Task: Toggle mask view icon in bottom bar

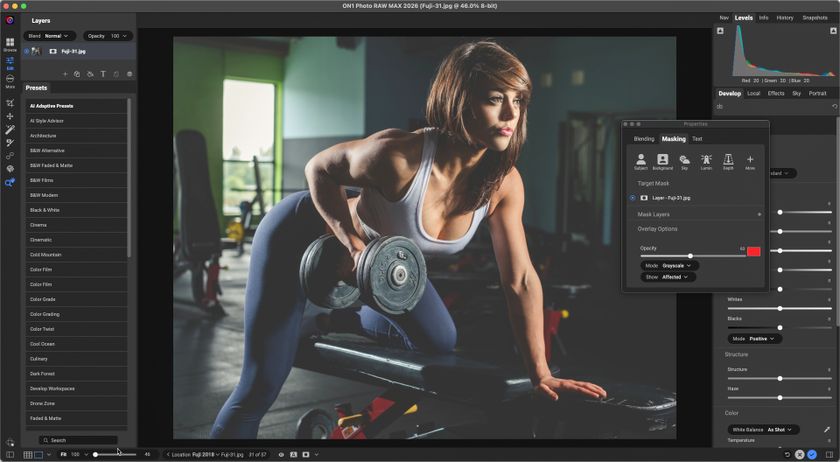Action: point(306,454)
